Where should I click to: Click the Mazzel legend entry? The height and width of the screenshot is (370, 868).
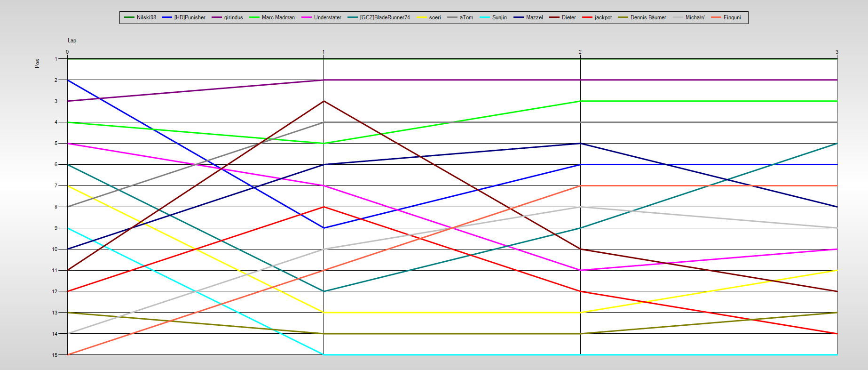tap(534, 17)
